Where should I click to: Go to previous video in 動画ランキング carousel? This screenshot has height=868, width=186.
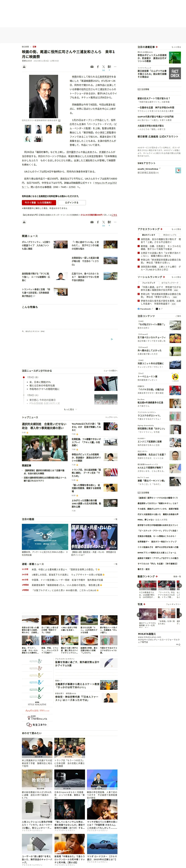tap(139, 585)
